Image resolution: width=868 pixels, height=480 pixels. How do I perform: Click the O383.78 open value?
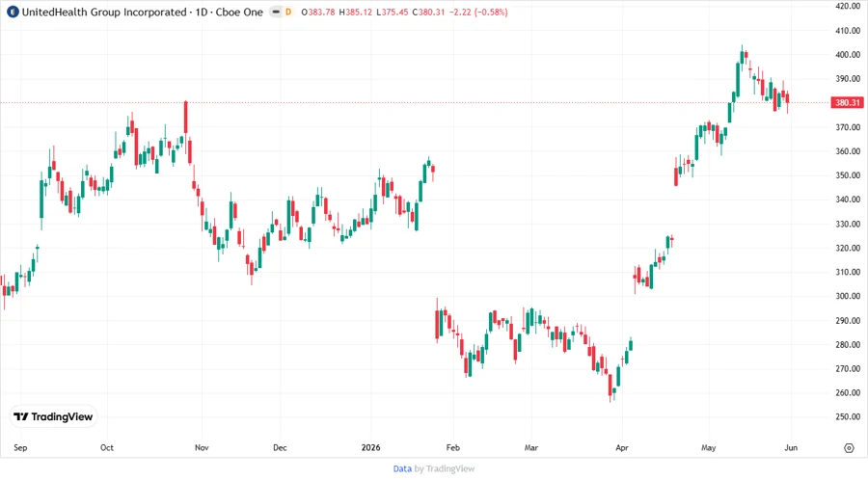[x=318, y=13]
